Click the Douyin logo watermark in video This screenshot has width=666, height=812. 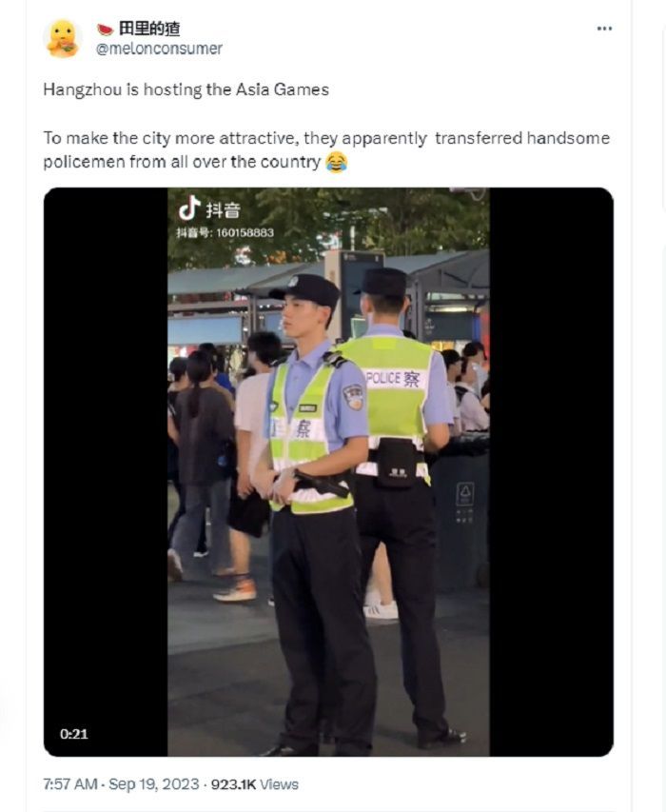[x=209, y=208]
